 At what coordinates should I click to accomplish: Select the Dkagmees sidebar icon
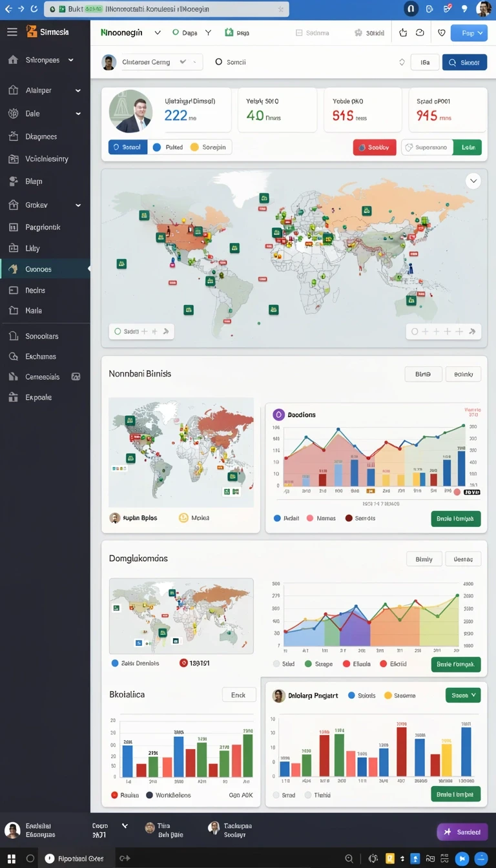[13, 136]
